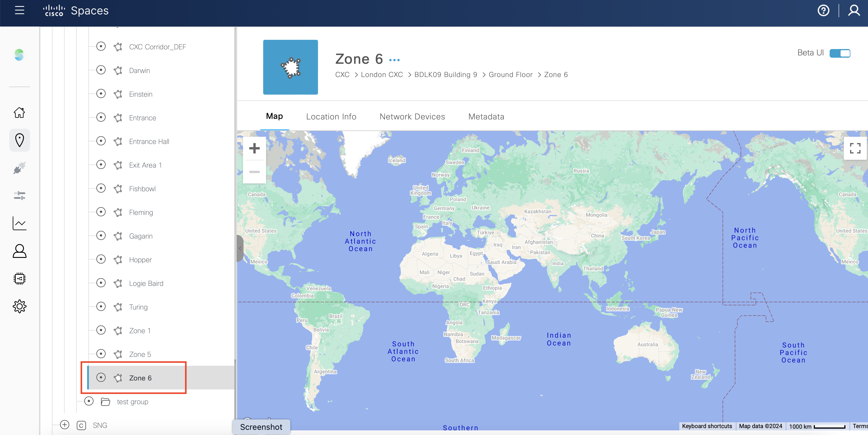Image resolution: width=868 pixels, height=435 pixels.
Task: Expand the SNG location node
Action: pos(65,425)
